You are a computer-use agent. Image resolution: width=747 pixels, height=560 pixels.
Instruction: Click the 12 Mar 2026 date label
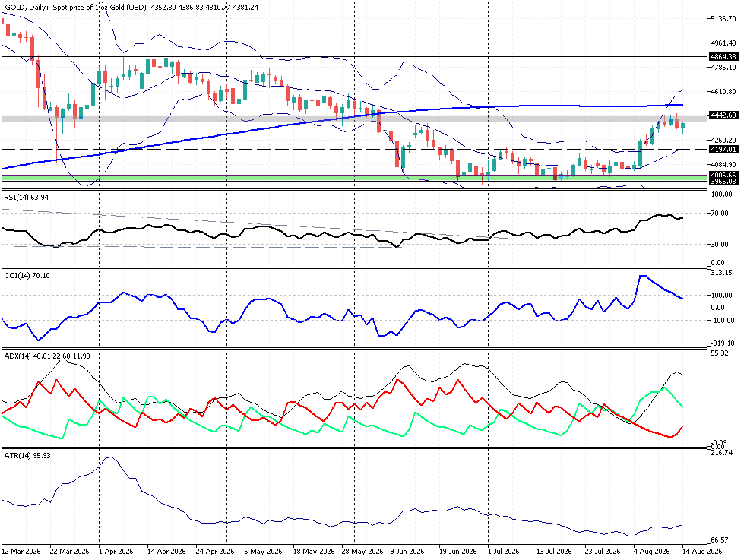(21, 552)
